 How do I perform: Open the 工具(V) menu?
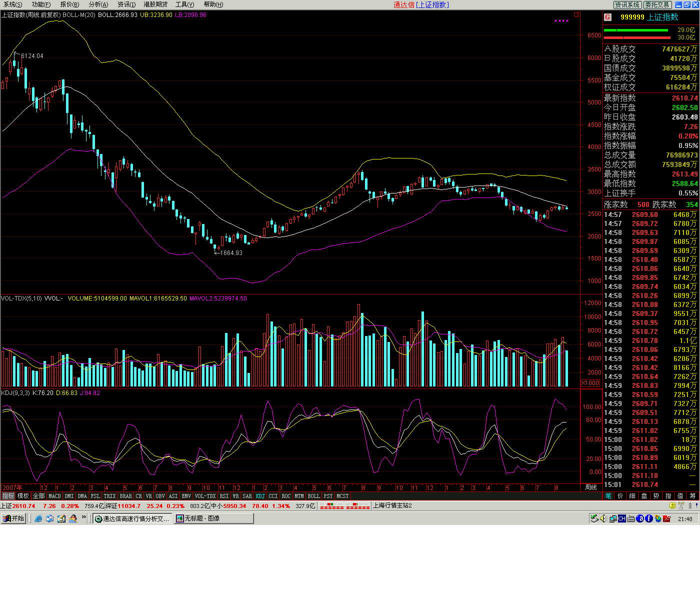pyautogui.click(x=184, y=4)
